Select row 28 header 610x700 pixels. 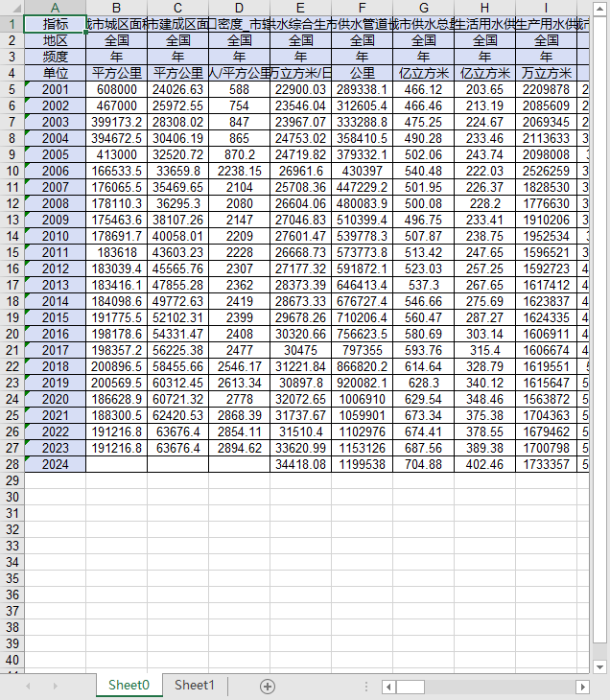click(12, 464)
